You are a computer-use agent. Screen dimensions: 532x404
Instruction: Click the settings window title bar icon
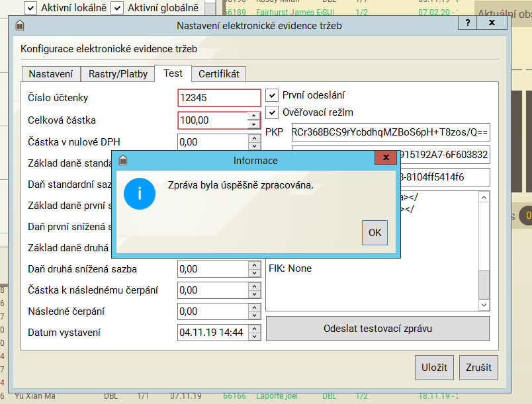[x=20, y=26]
